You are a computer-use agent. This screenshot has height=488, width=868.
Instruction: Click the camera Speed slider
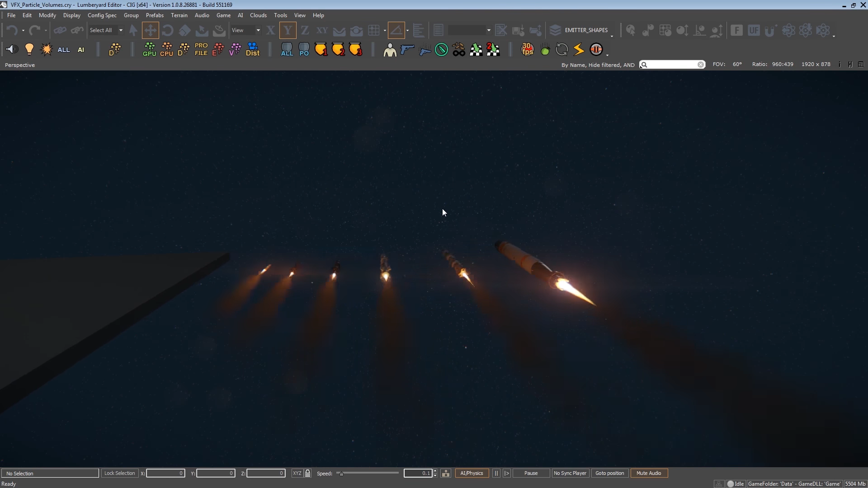pyautogui.click(x=368, y=473)
